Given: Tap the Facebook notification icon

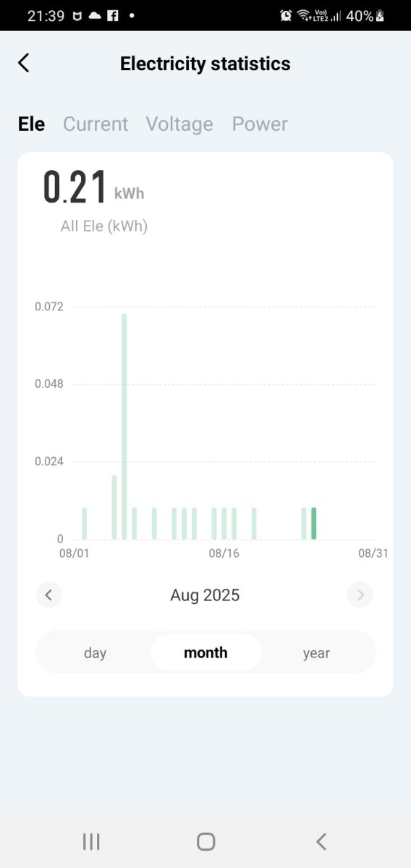Looking at the screenshot, I should point(113,15).
